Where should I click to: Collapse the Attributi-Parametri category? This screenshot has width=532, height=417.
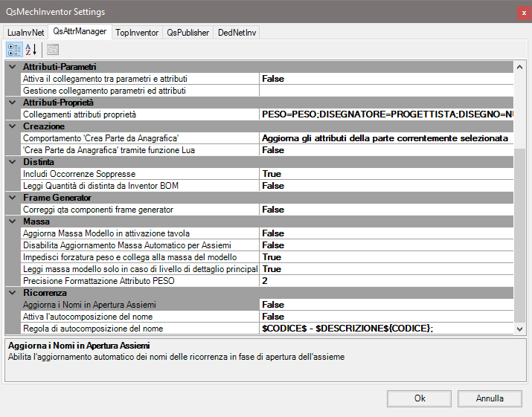tap(13, 67)
